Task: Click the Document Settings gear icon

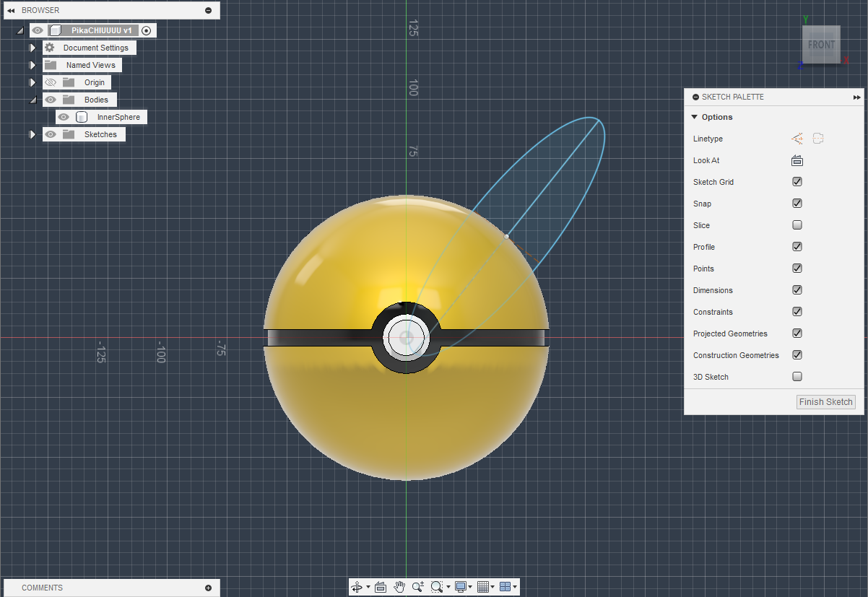Action: pos(50,48)
